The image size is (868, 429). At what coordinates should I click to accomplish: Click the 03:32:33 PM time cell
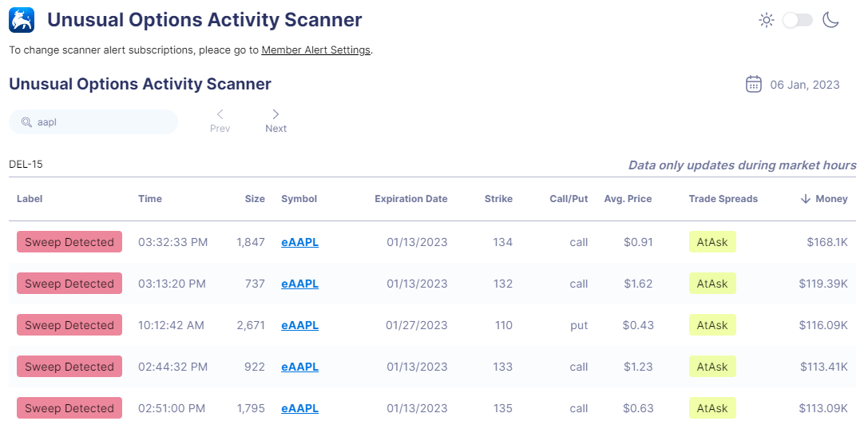coord(172,242)
